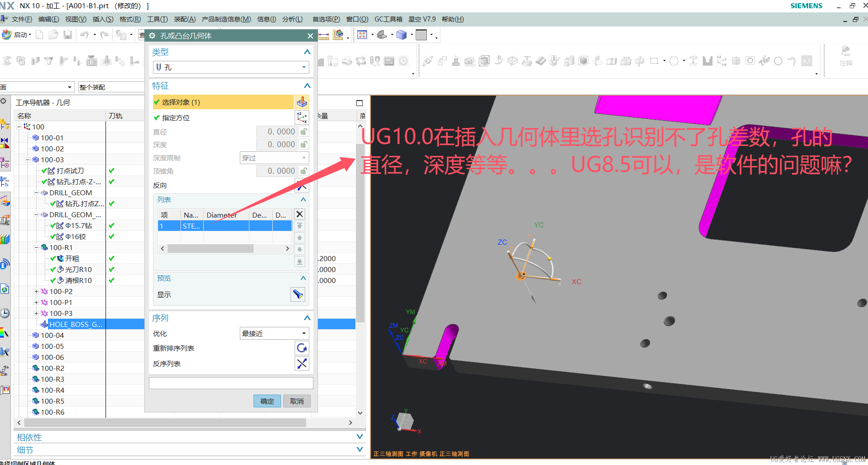Open the hole type dropdown
The image size is (868, 465).
tap(231, 67)
